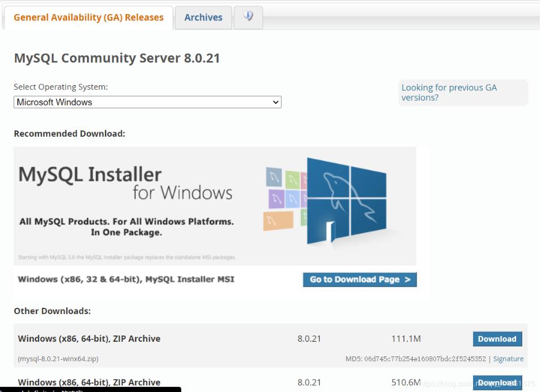
Task: Click Go to Download Page button
Action: tap(360, 280)
